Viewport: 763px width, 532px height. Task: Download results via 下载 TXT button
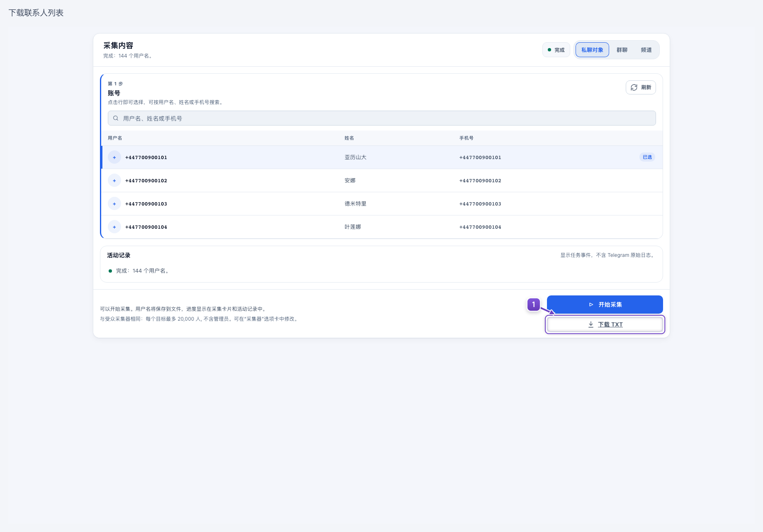point(605,324)
